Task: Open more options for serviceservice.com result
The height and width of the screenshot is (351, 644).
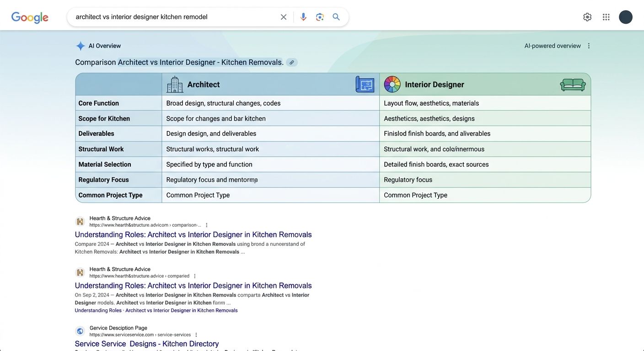Action: tap(196, 335)
